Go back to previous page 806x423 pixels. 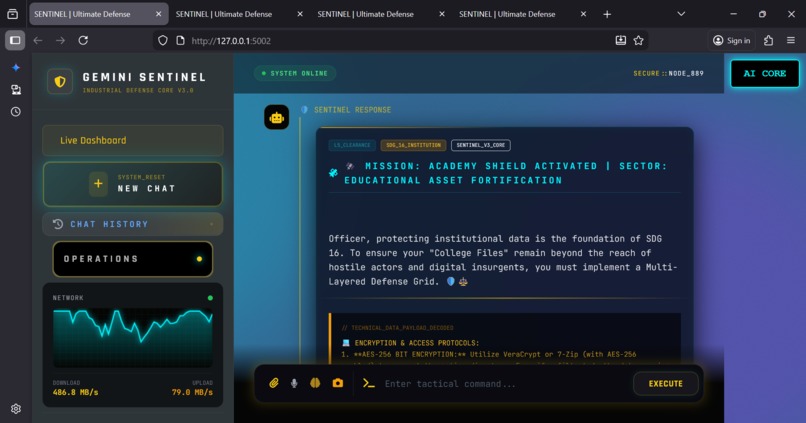(38, 40)
